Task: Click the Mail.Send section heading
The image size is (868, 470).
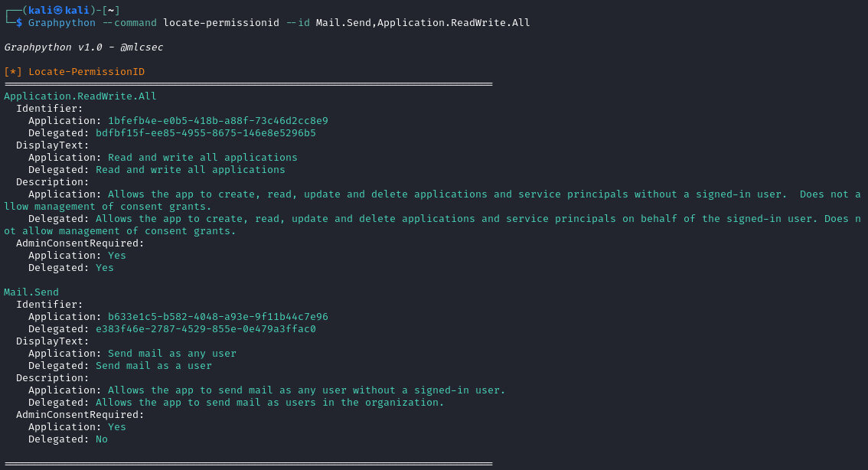Action: coord(31,292)
